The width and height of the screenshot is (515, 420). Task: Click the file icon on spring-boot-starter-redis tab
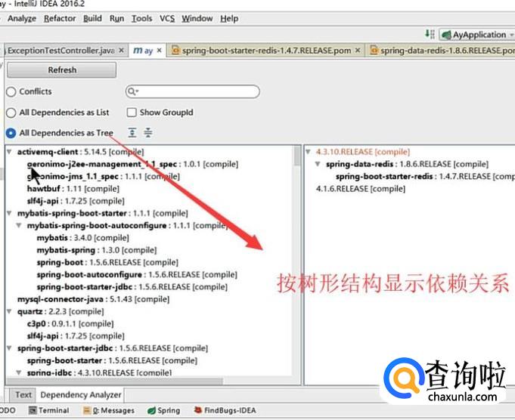pyautogui.click(x=175, y=50)
